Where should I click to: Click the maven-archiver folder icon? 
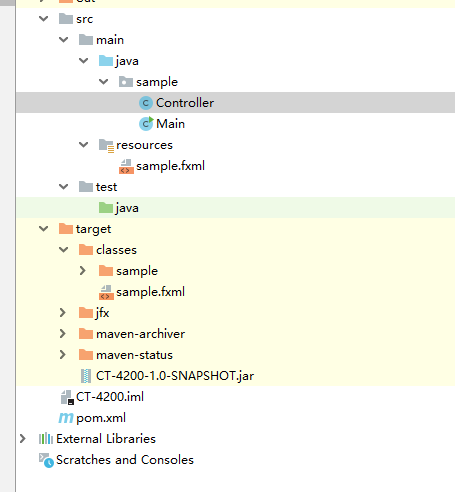point(86,334)
